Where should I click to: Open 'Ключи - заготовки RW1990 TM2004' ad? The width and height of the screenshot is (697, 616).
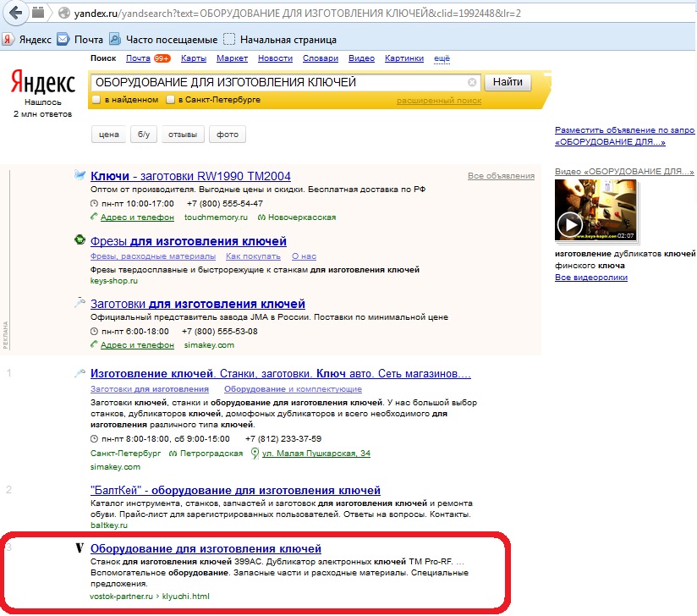190,176
